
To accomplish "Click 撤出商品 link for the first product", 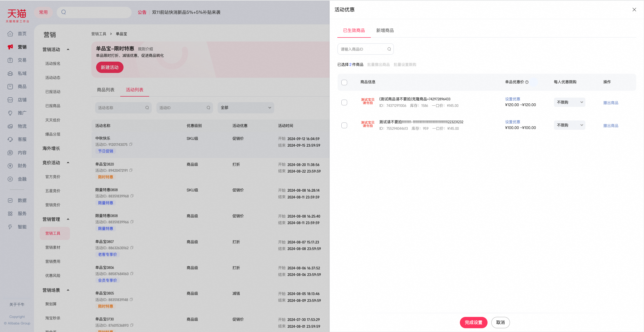I will pos(611,103).
